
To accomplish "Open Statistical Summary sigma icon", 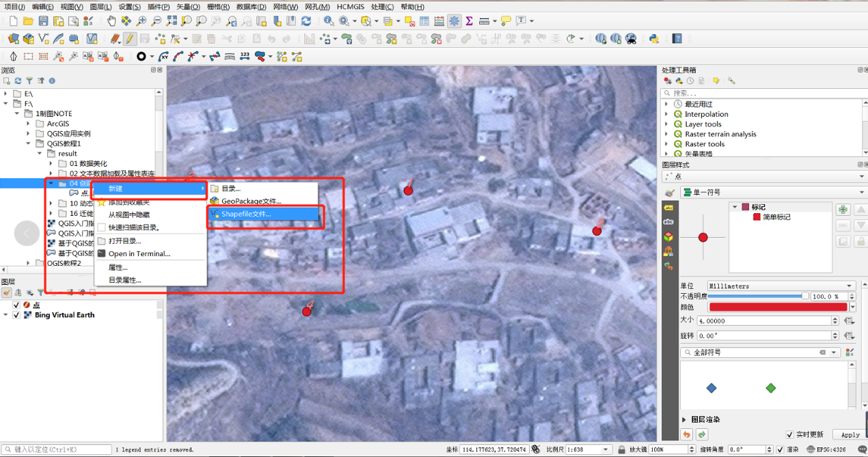I will [469, 21].
